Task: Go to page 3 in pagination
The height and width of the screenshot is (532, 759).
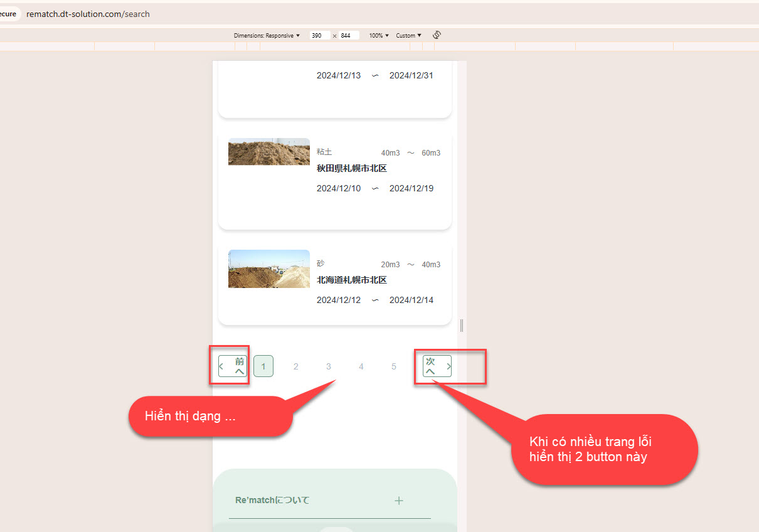Action: (x=329, y=366)
